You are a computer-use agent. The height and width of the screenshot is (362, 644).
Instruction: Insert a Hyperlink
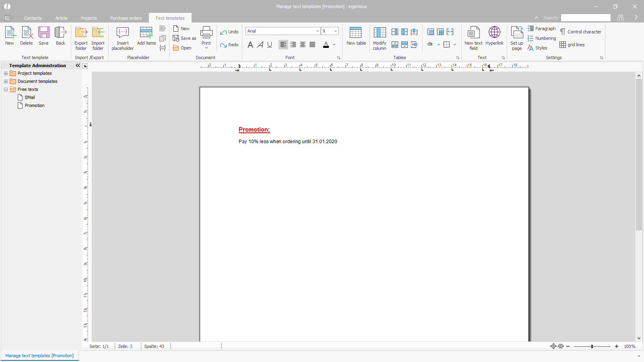point(494,33)
